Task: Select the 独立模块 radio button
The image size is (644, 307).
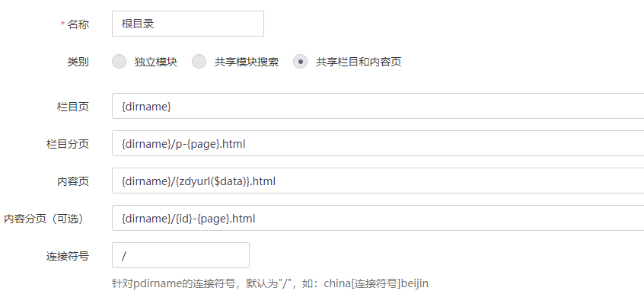Action: (x=119, y=62)
